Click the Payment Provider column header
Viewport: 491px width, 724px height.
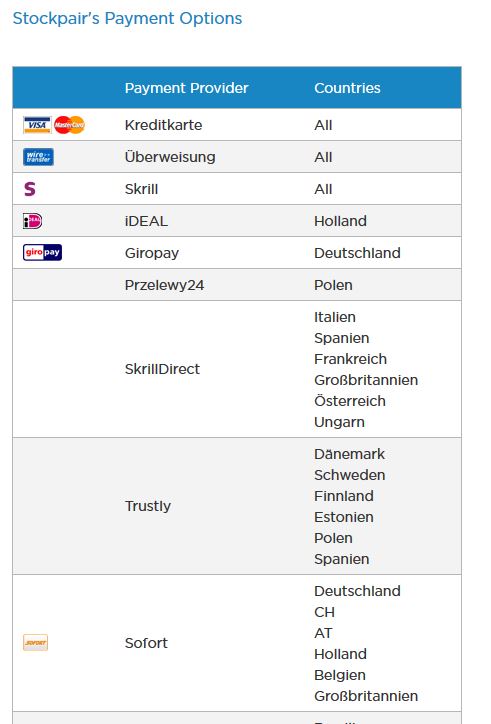(x=187, y=88)
